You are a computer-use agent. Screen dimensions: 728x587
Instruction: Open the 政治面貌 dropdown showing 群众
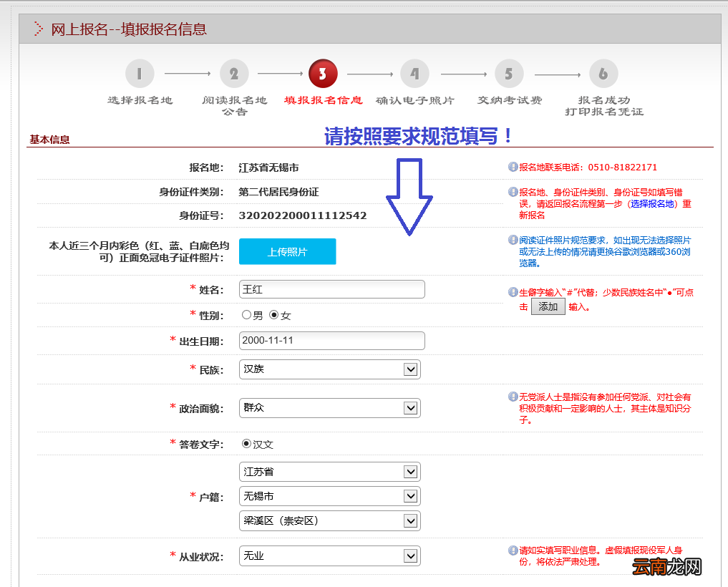pyautogui.click(x=330, y=408)
